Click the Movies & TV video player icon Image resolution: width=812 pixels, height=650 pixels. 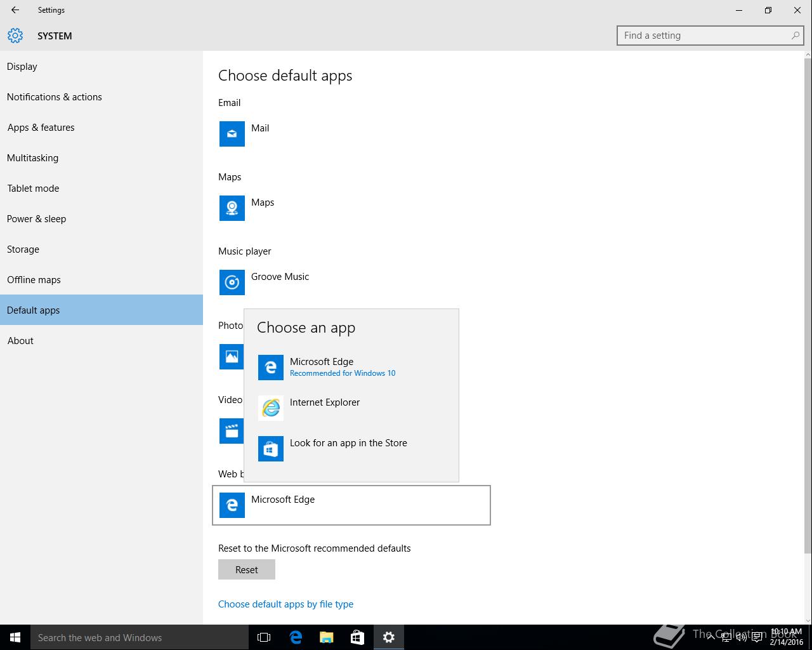click(232, 431)
